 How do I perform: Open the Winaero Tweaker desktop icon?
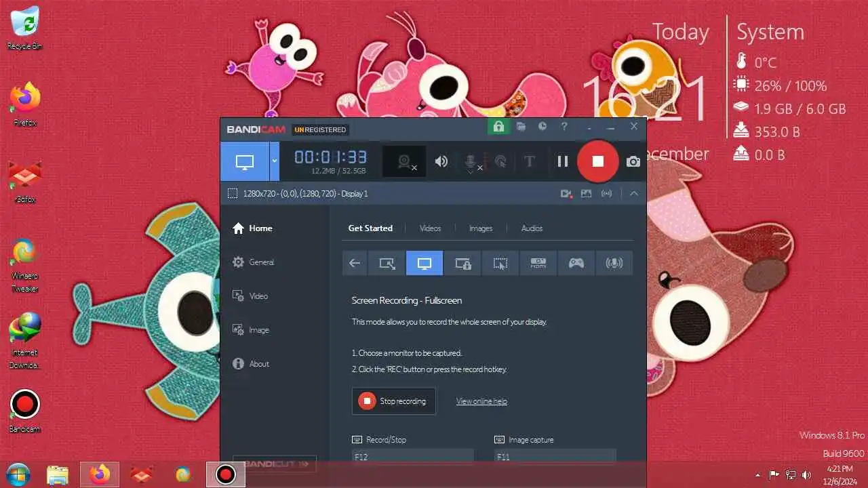[25, 266]
